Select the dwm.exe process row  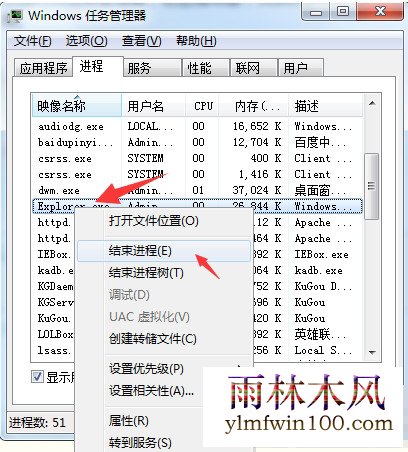coord(197,190)
